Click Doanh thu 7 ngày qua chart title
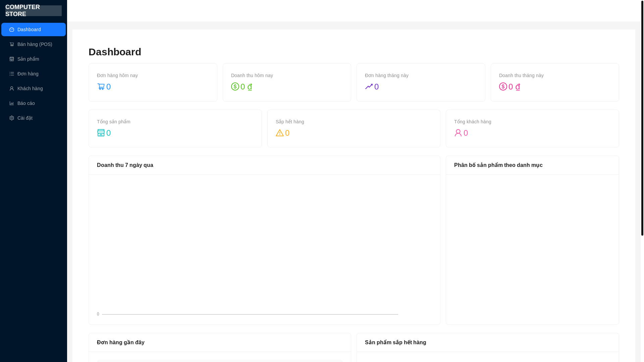 (x=125, y=165)
